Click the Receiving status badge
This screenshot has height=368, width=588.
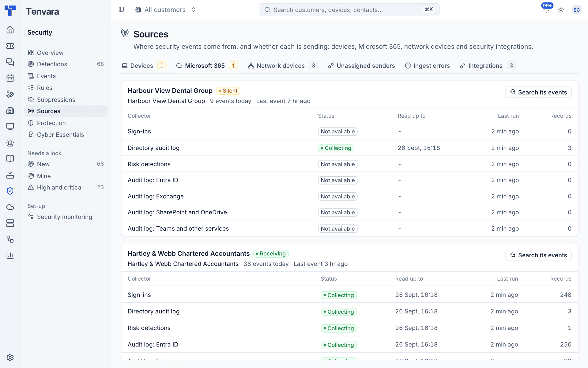pos(271,254)
